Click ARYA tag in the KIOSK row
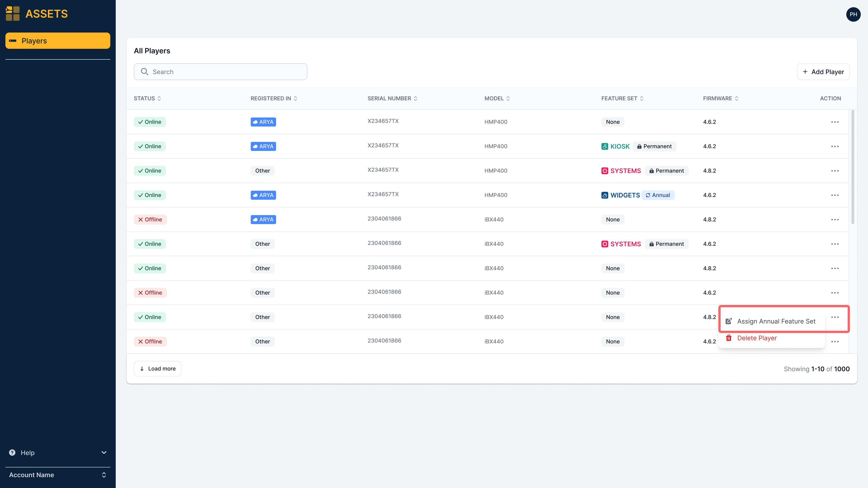 (263, 146)
